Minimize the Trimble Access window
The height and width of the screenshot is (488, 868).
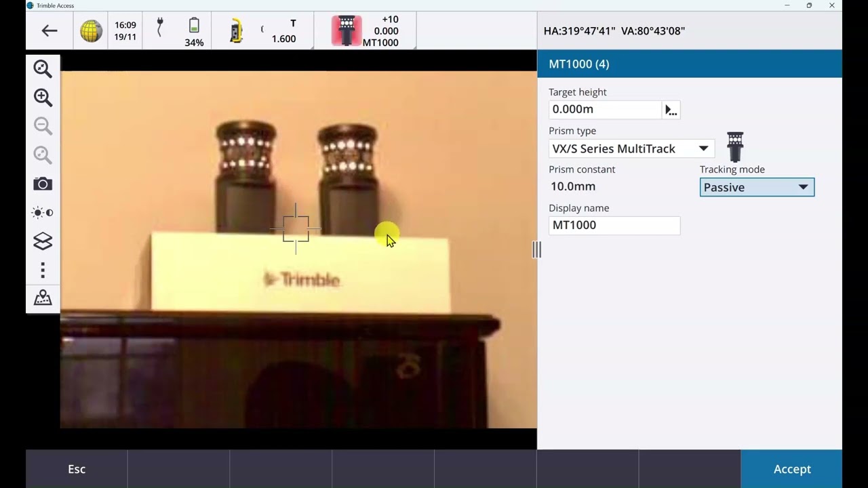[787, 5]
